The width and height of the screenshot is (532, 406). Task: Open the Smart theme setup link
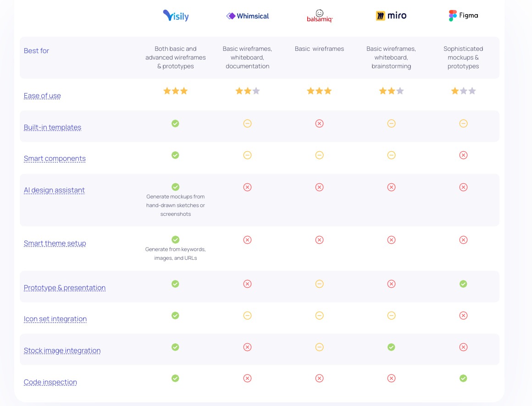click(x=55, y=243)
